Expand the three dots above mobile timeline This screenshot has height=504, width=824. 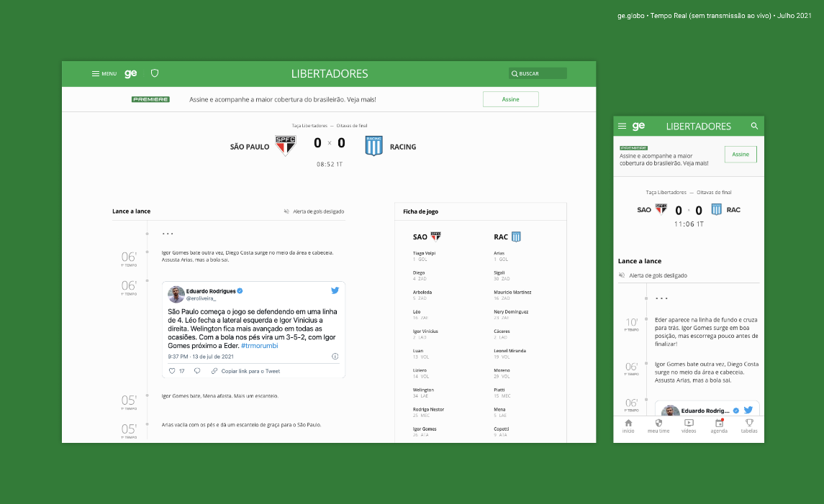coord(661,298)
